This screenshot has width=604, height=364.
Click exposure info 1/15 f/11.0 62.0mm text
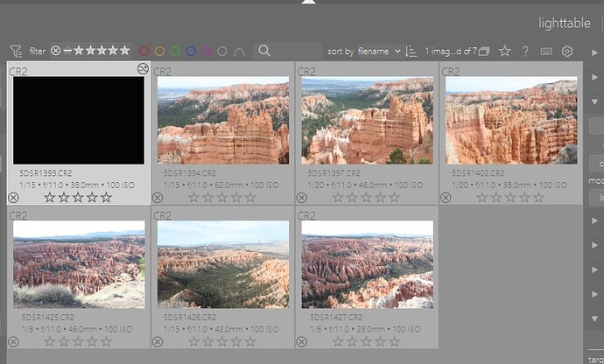(x=221, y=185)
